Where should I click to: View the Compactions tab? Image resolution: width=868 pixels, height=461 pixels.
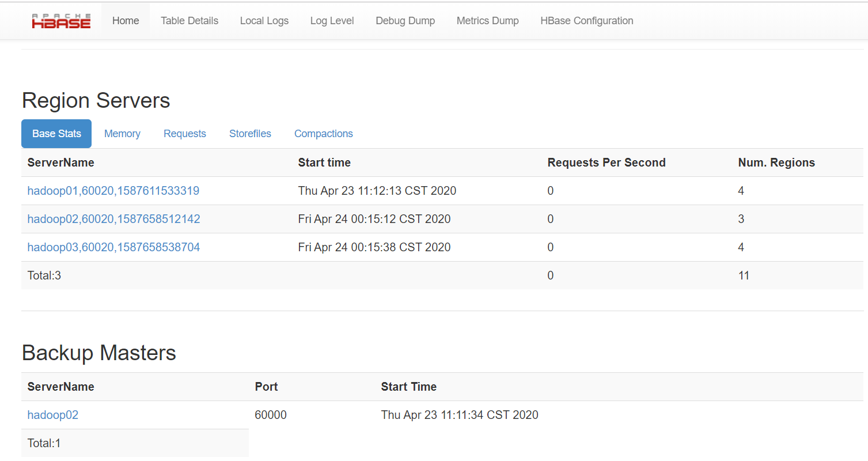pyautogui.click(x=323, y=134)
